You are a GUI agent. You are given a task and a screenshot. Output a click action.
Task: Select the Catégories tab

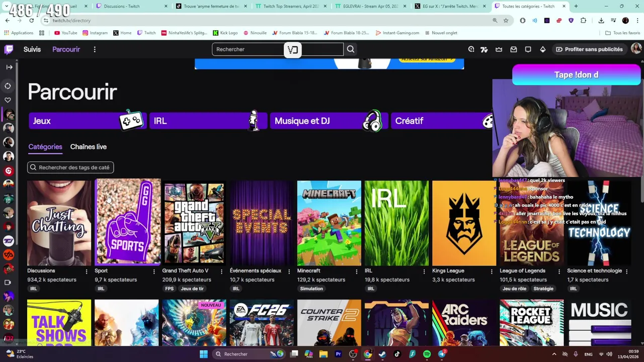pyautogui.click(x=45, y=147)
